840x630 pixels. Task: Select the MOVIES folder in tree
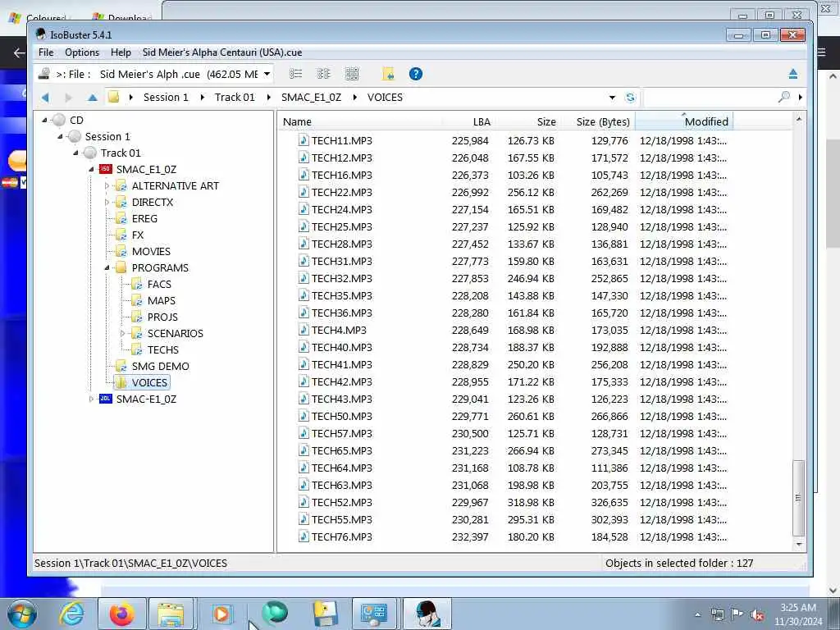point(151,251)
